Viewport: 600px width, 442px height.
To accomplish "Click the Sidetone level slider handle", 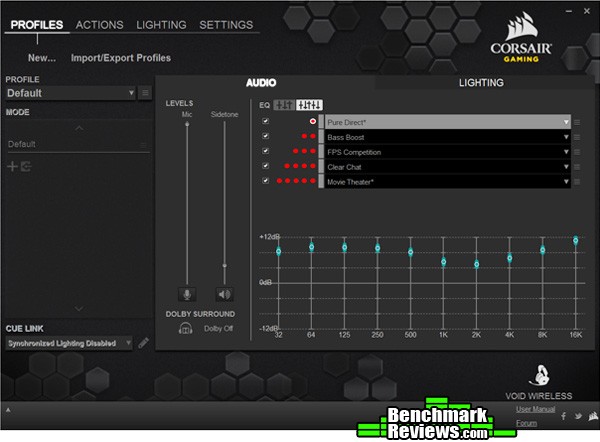I will [x=225, y=265].
